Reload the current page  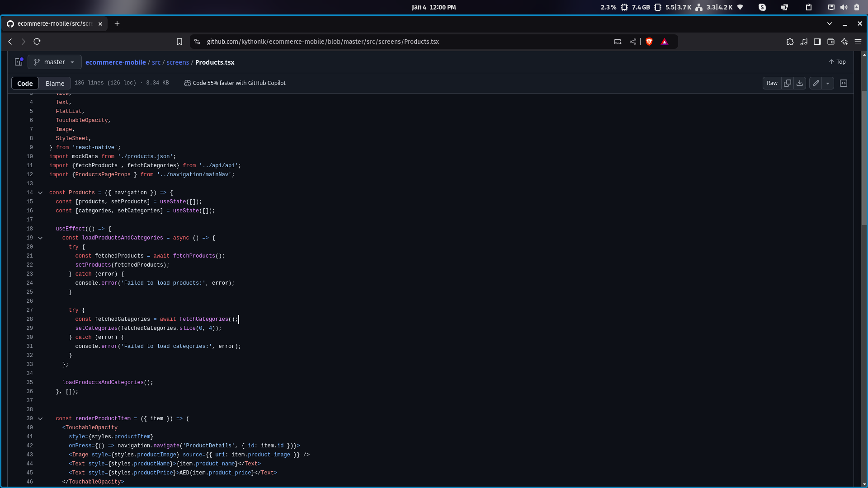[x=37, y=42]
